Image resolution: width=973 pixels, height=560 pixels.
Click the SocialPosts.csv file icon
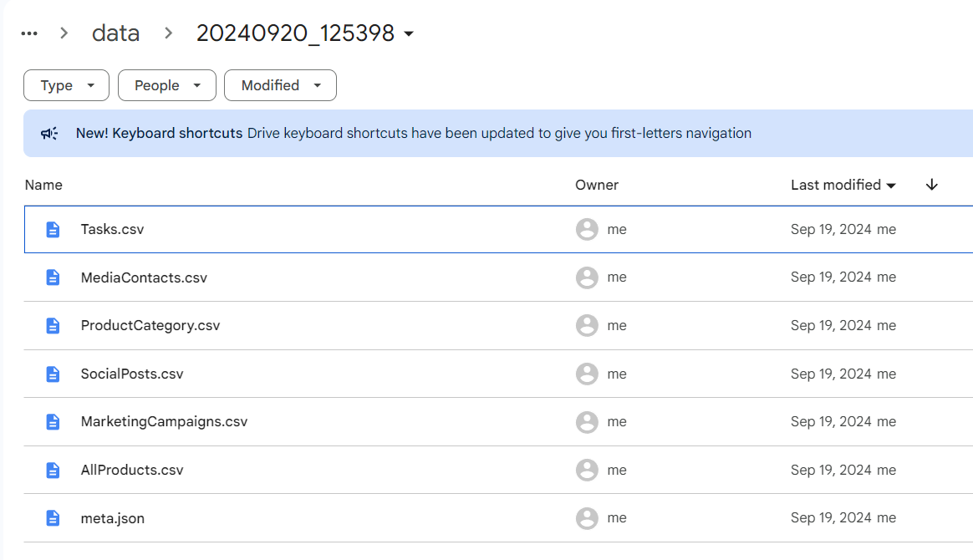tap(53, 374)
